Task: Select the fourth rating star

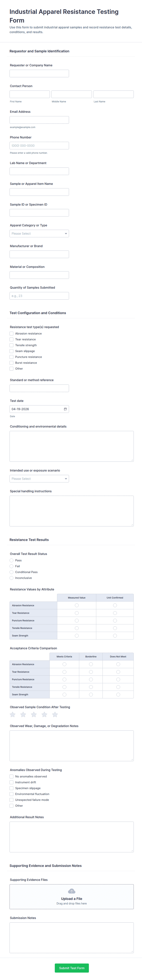Action: (44, 714)
